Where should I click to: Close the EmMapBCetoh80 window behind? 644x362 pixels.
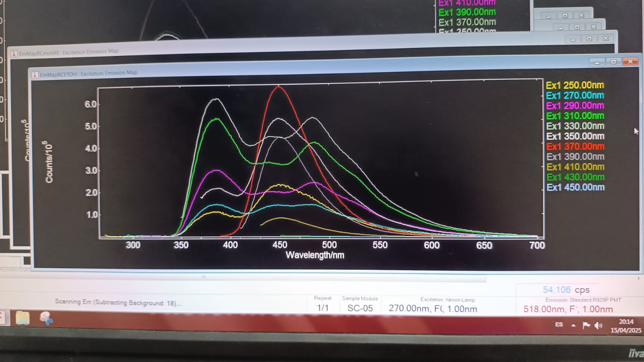[606, 38]
